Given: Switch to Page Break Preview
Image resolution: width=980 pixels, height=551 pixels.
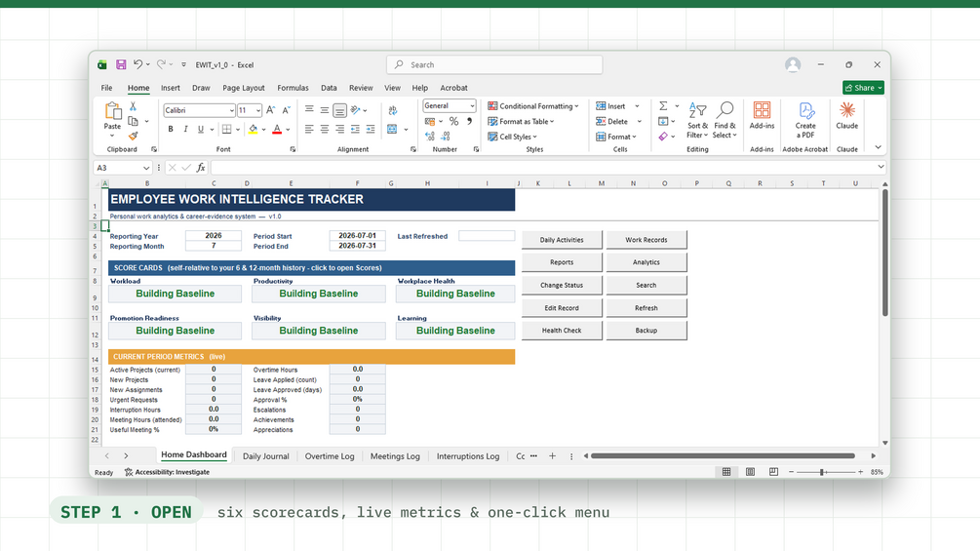Looking at the screenshot, I should point(773,472).
